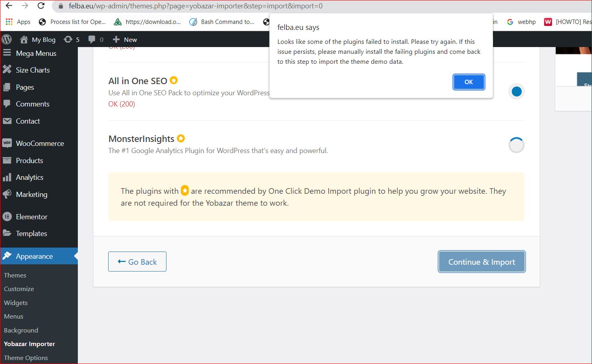Reload the current page

click(x=41, y=6)
